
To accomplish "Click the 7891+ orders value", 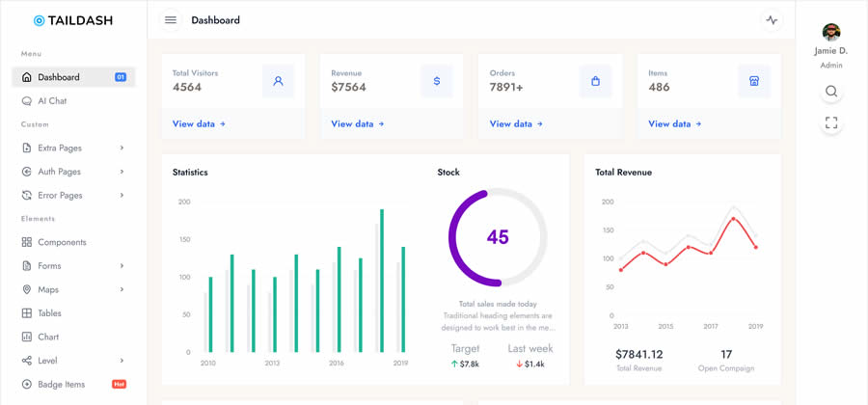I will [x=506, y=88].
